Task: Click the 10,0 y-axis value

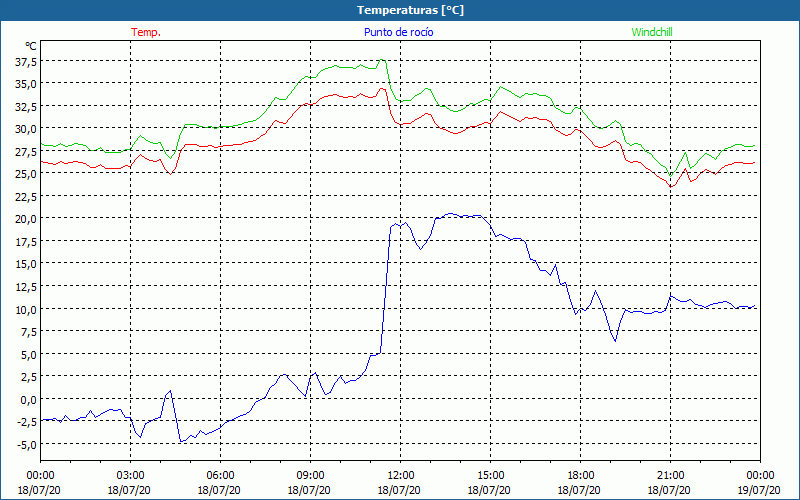Action: point(26,310)
